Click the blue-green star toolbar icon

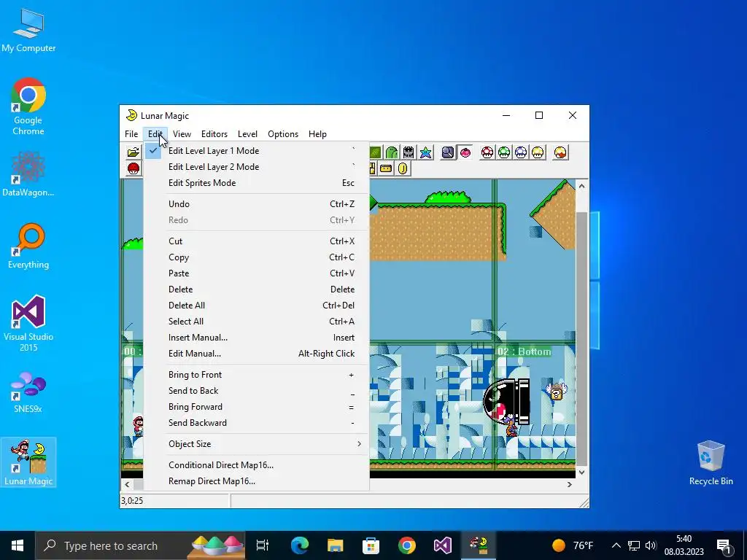(425, 152)
